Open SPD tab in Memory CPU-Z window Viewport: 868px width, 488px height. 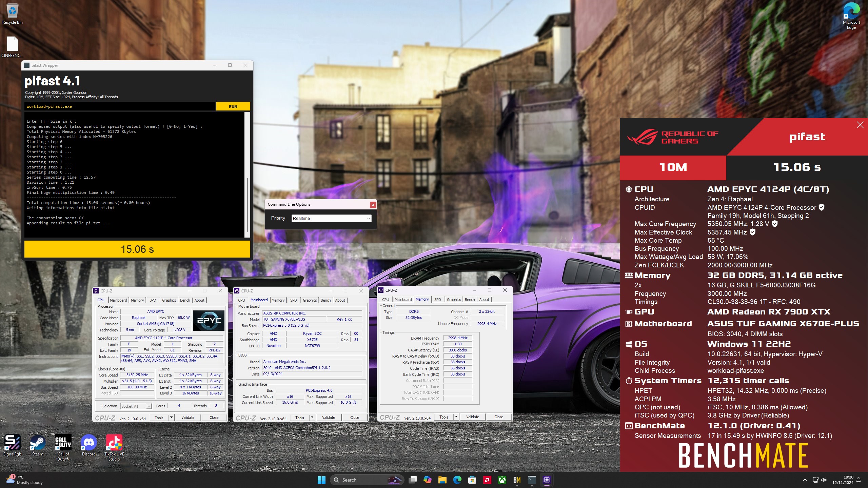click(x=438, y=300)
